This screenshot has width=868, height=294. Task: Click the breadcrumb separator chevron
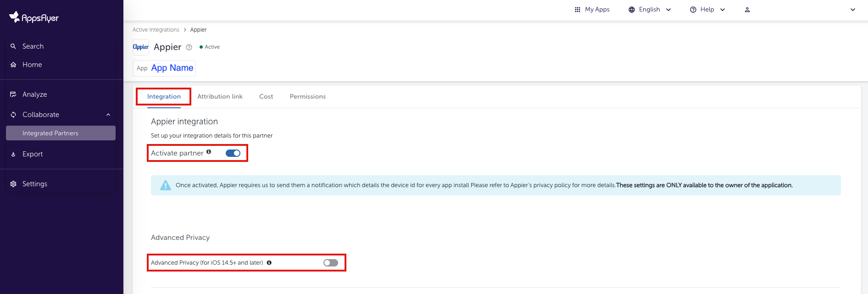click(x=185, y=30)
